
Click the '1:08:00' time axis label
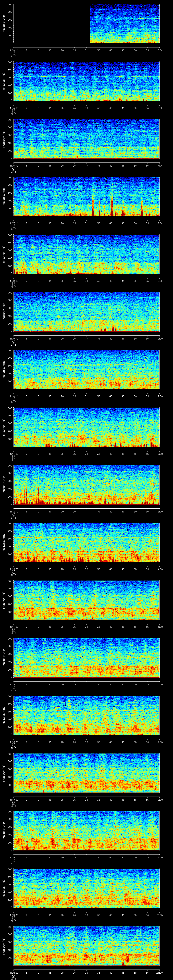coord(14,280)
